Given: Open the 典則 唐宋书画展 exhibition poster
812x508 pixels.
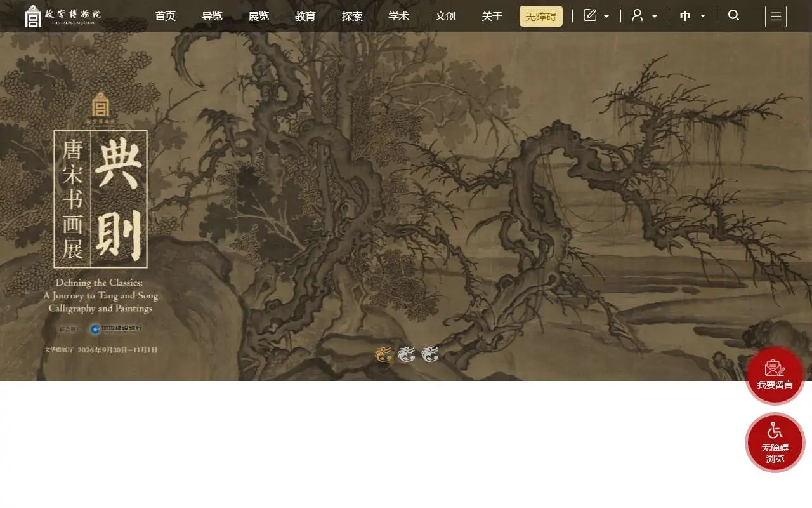Looking at the screenshot, I should pos(101,199).
